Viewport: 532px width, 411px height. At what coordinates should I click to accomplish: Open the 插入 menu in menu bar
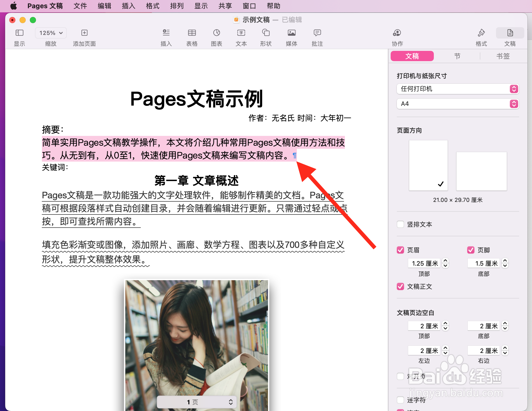[129, 6]
